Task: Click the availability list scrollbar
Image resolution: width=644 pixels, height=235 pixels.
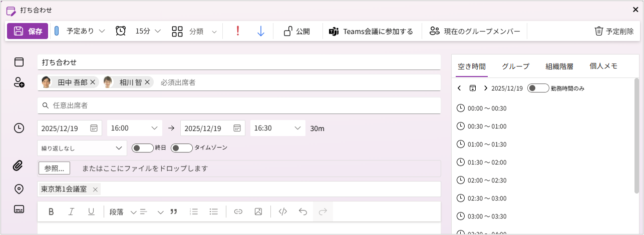Action: [636, 135]
